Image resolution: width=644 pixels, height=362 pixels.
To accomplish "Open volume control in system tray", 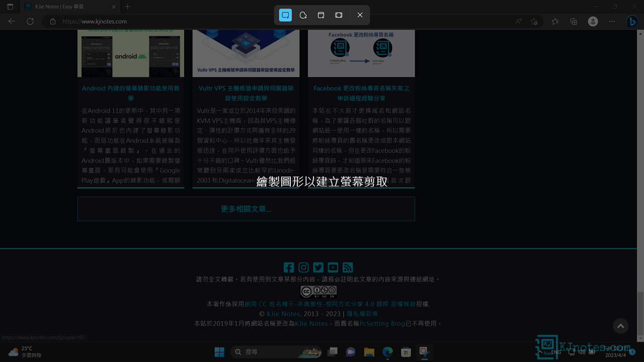I will pos(582,352).
